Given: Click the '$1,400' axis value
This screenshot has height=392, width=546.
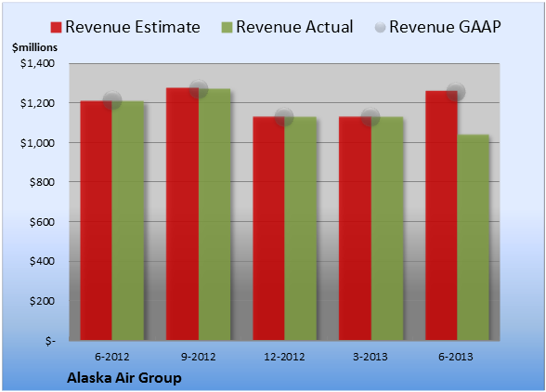Looking at the screenshot, I should coord(37,63).
